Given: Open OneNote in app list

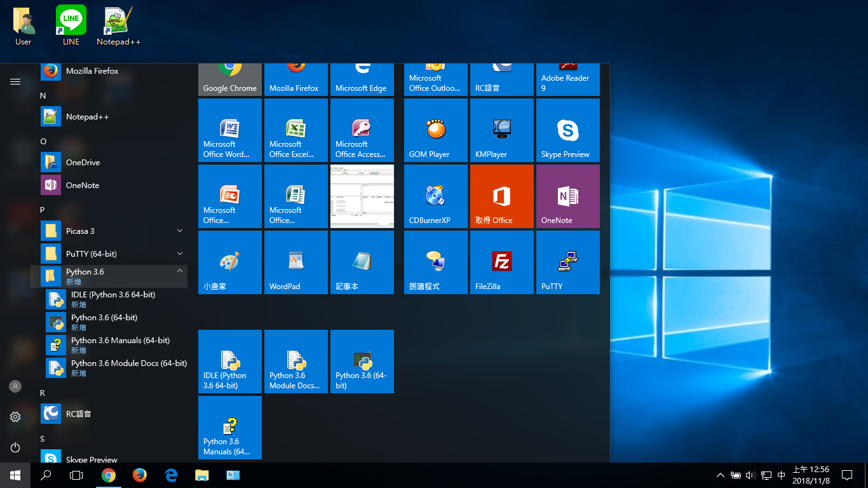Looking at the screenshot, I should (109, 185).
